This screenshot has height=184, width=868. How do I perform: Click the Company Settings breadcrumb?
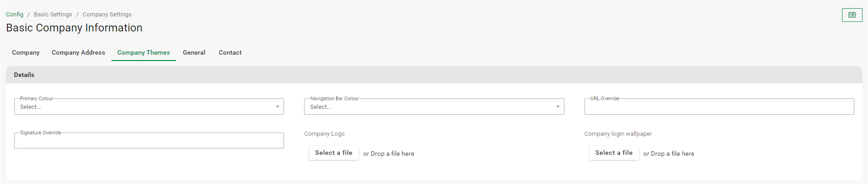pos(107,15)
